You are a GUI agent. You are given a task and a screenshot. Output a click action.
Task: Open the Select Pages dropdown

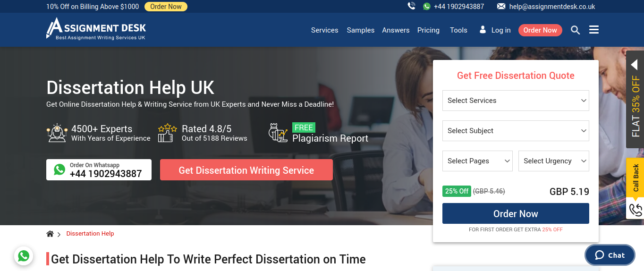click(477, 161)
